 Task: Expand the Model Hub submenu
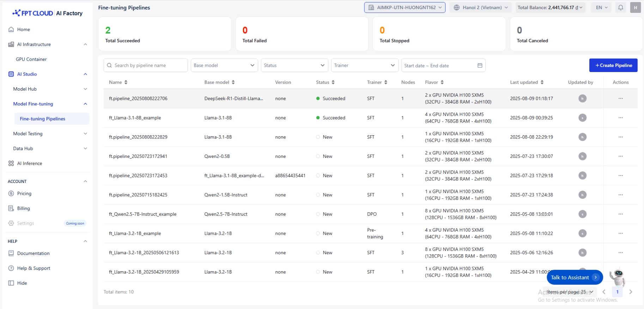pyautogui.click(x=85, y=89)
